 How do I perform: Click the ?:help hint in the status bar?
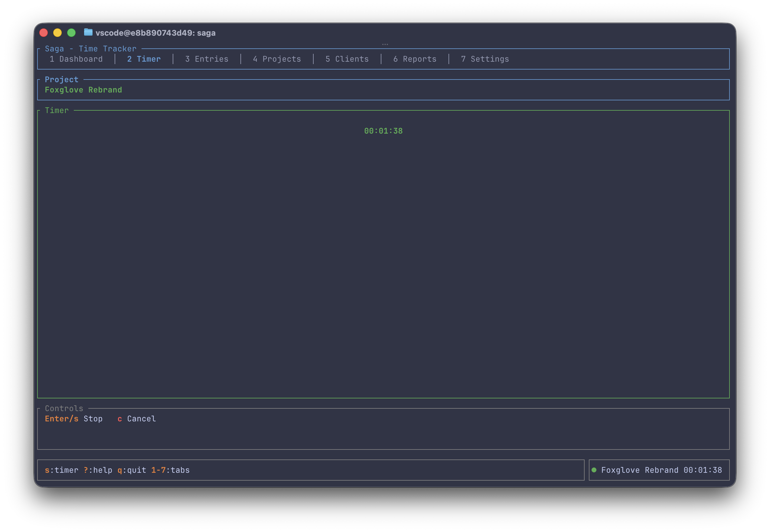click(98, 470)
